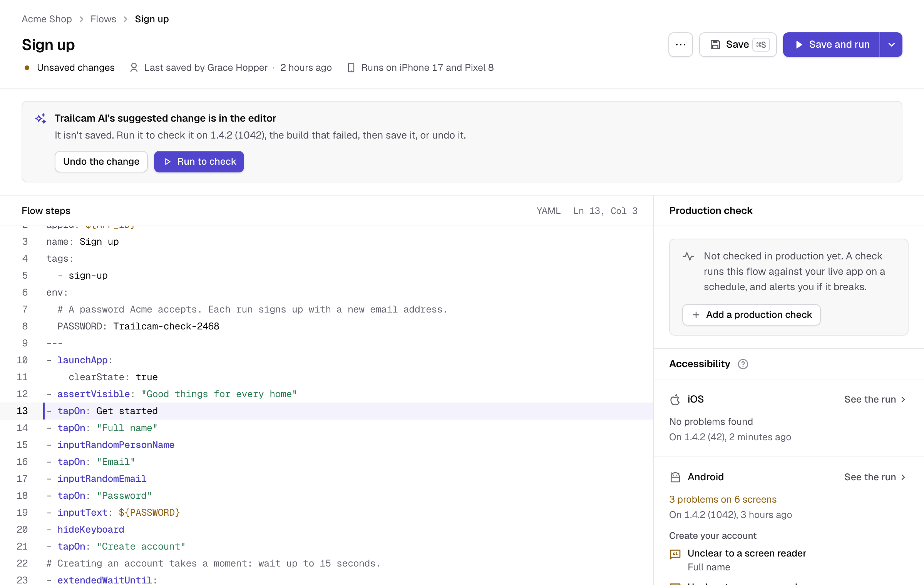Click line 15 inputRandomPersonName

tap(115, 445)
